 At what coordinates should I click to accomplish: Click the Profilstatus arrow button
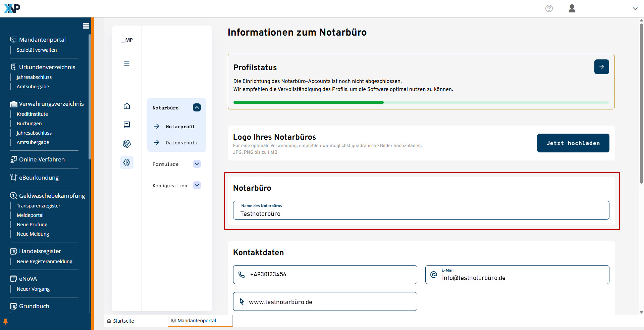click(x=601, y=67)
